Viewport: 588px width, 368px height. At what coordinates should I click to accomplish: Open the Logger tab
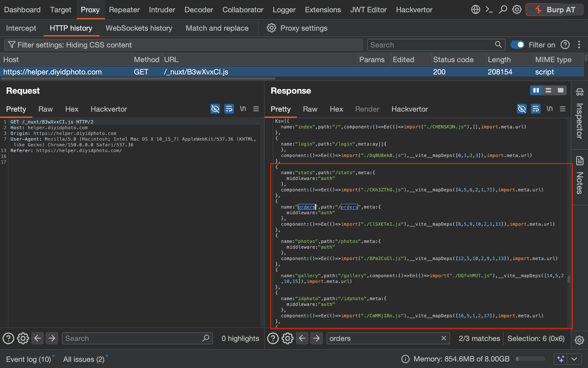click(x=284, y=9)
